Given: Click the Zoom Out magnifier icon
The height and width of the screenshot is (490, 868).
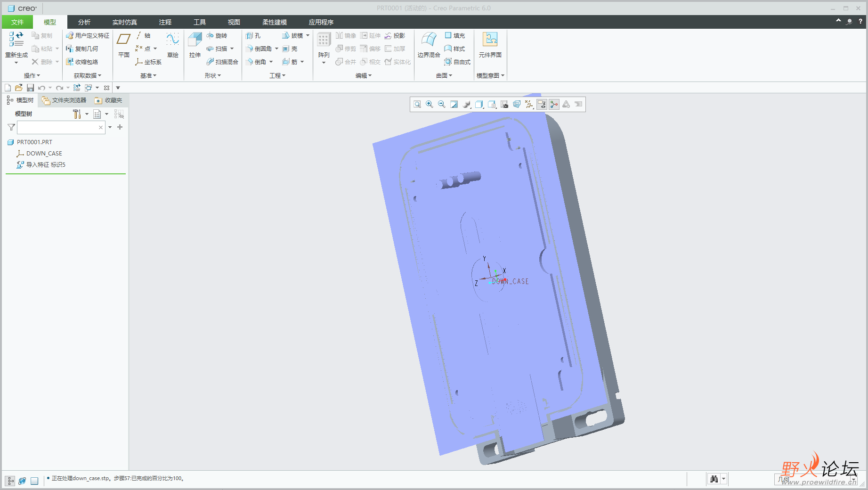Looking at the screenshot, I should [x=442, y=105].
